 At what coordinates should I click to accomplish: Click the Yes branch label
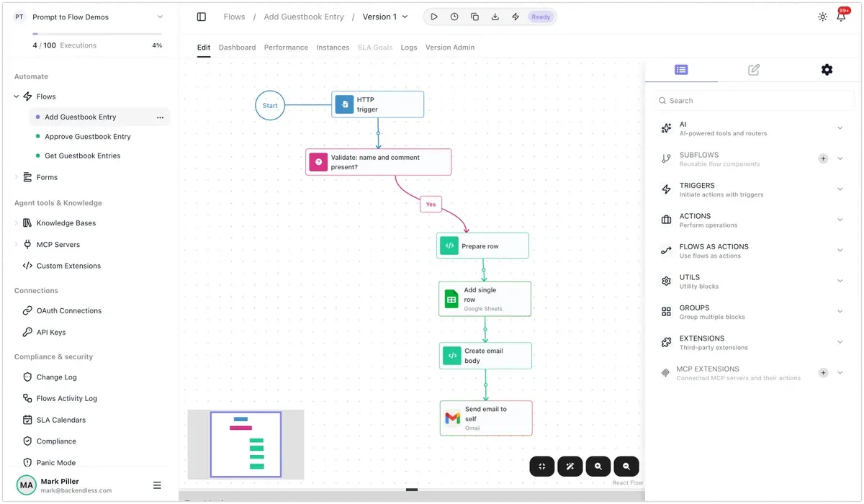coord(431,204)
